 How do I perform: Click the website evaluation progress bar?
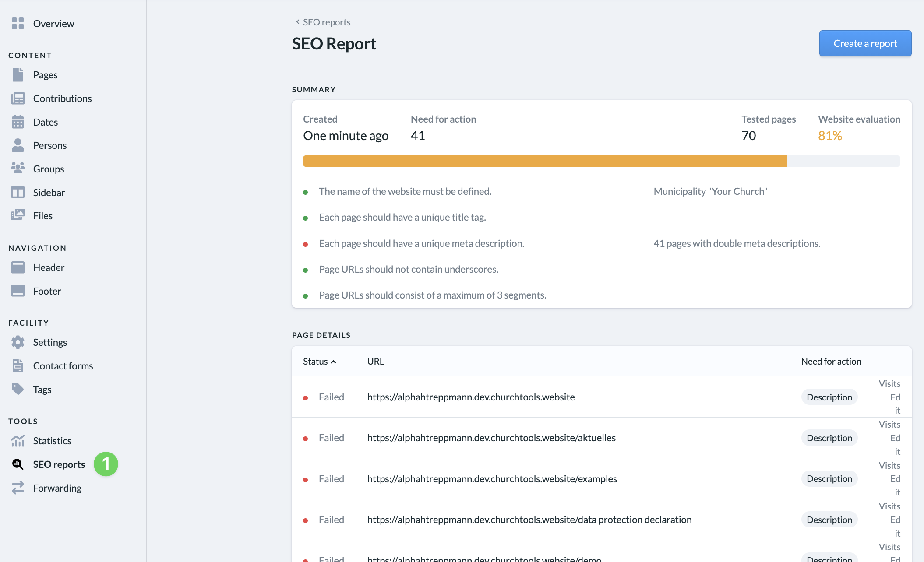tap(601, 161)
